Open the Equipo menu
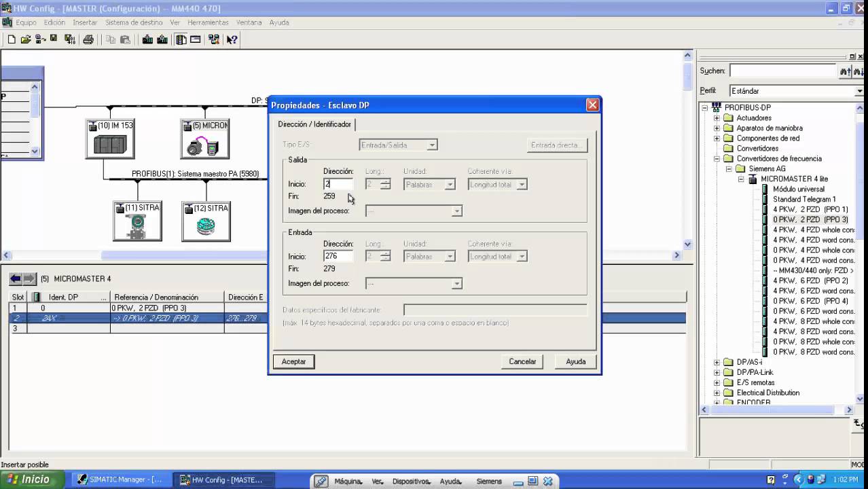This screenshot has height=489, width=868. coord(26,22)
